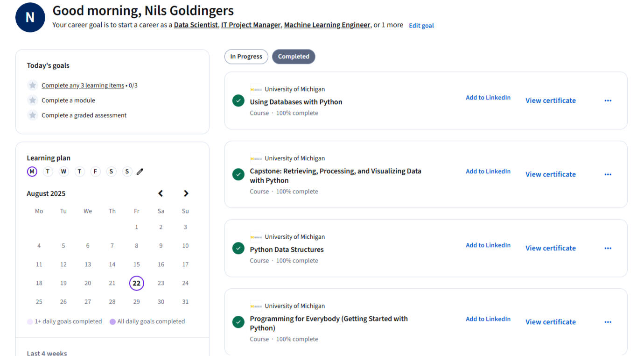644x356 pixels.
Task: Toggle Friday in the learning plan days
Action: (95, 171)
